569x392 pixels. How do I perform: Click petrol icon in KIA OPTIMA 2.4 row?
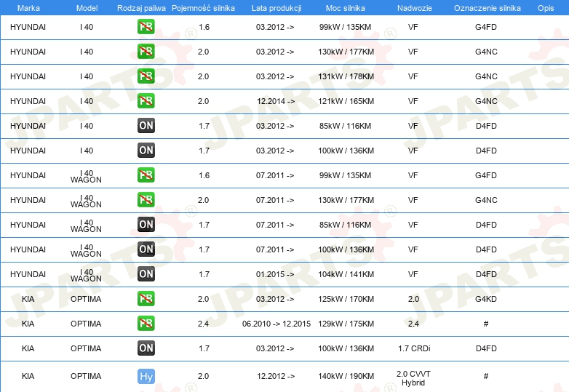click(x=146, y=324)
